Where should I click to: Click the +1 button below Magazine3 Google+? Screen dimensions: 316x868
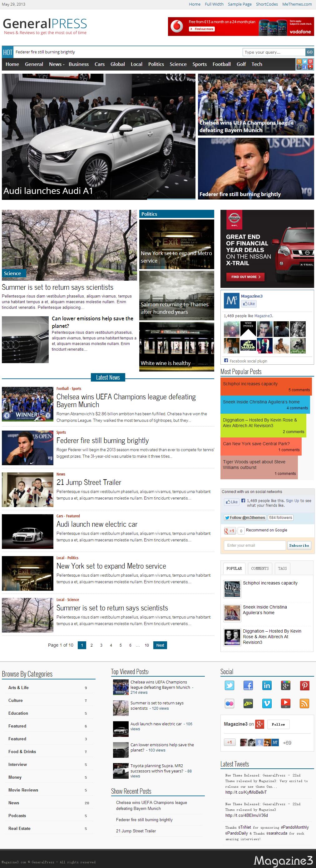tap(230, 742)
